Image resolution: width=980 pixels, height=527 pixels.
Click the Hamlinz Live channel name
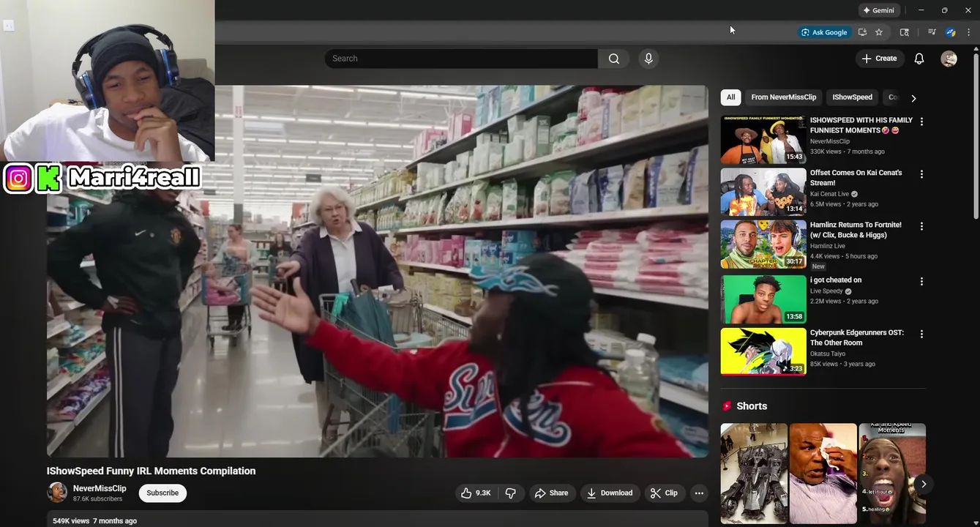[x=828, y=246]
